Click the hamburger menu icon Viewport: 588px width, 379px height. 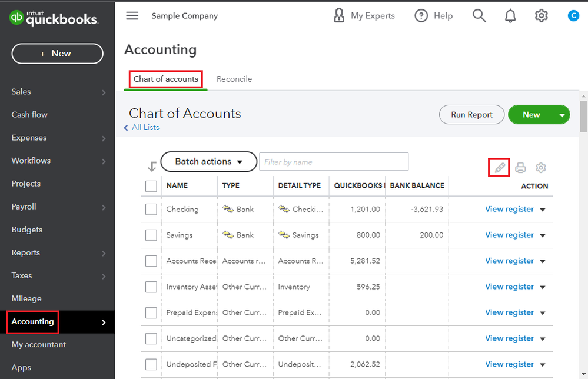click(x=132, y=16)
